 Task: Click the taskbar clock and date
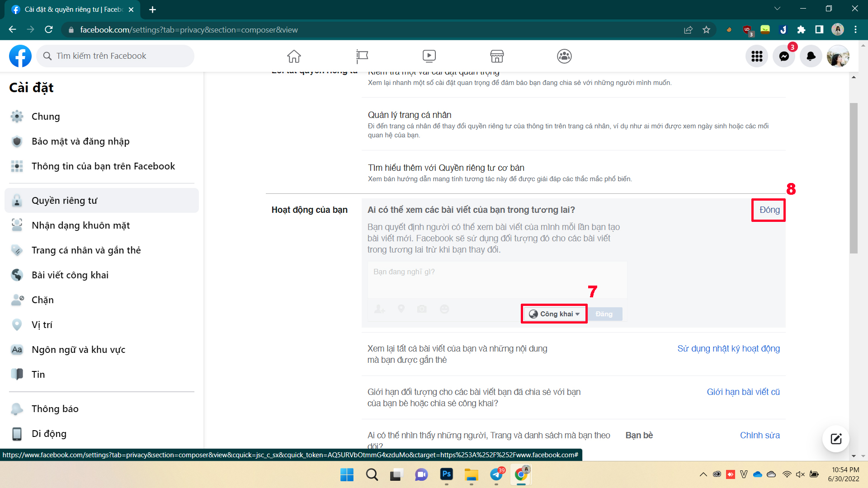[843, 474]
